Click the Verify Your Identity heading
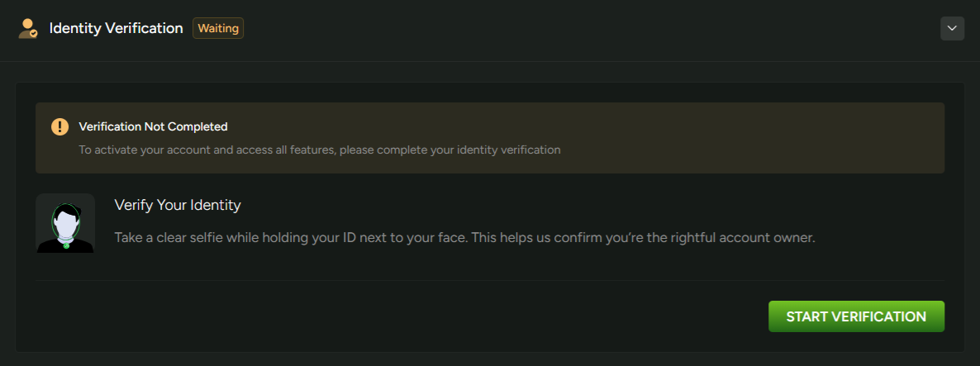980x366 pixels. point(177,205)
